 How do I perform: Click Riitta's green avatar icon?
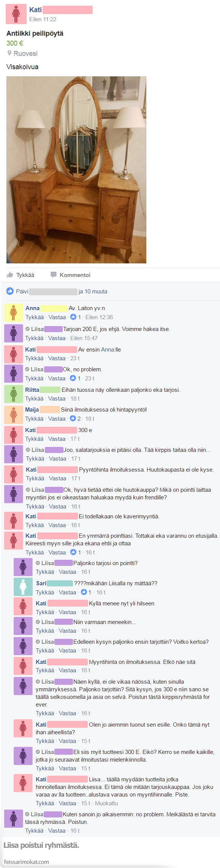tap(13, 394)
